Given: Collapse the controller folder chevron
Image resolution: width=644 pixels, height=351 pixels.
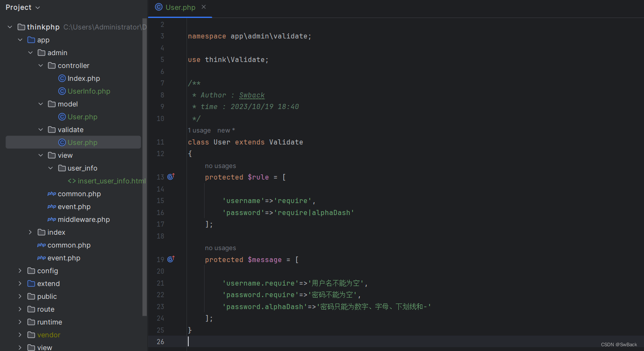Looking at the screenshot, I should 41,65.
